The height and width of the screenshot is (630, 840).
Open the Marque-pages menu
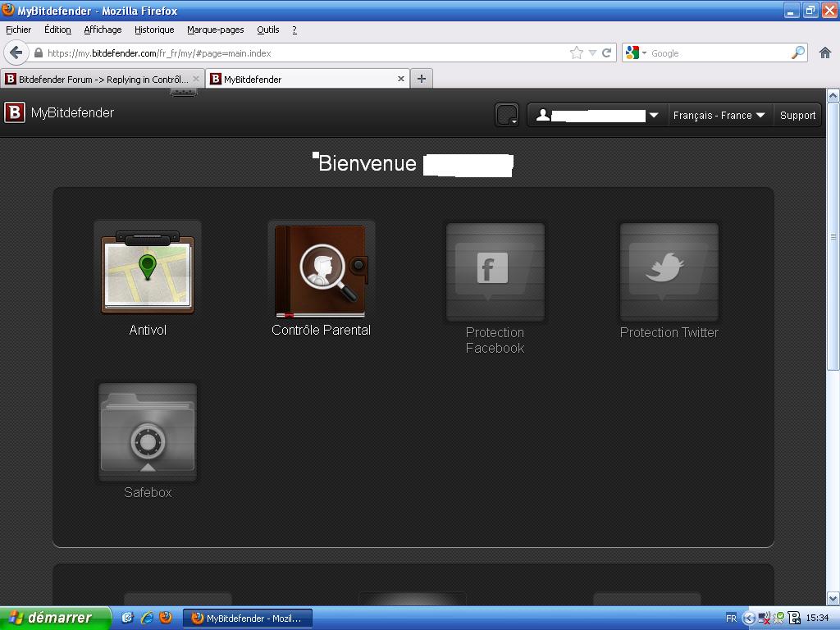click(216, 30)
